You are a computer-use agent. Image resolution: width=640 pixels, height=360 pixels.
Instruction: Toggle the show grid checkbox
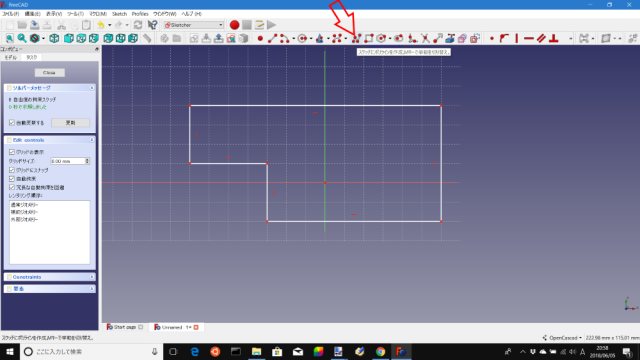[x=12, y=152]
